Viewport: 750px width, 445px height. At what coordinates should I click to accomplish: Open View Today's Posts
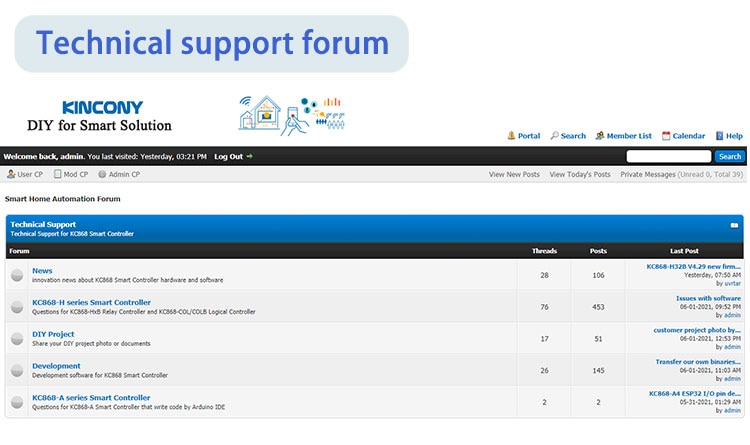[580, 175]
